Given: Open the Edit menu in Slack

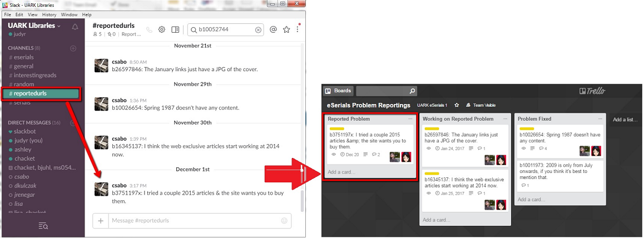Looking at the screenshot, I should coord(19,14).
